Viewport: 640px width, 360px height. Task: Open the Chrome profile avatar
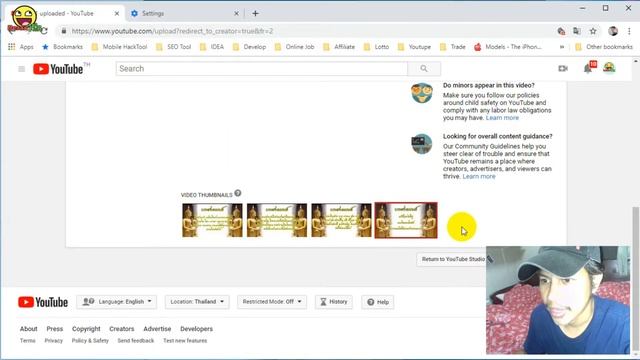point(613,31)
